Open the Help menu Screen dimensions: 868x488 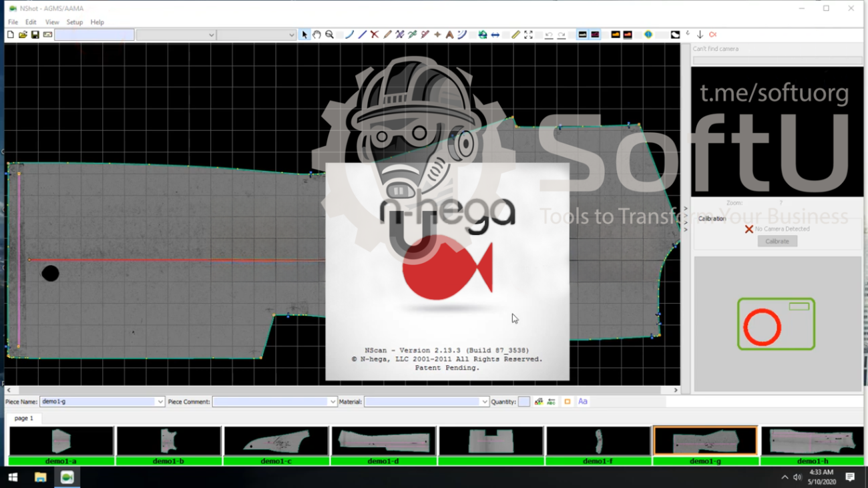click(x=97, y=22)
